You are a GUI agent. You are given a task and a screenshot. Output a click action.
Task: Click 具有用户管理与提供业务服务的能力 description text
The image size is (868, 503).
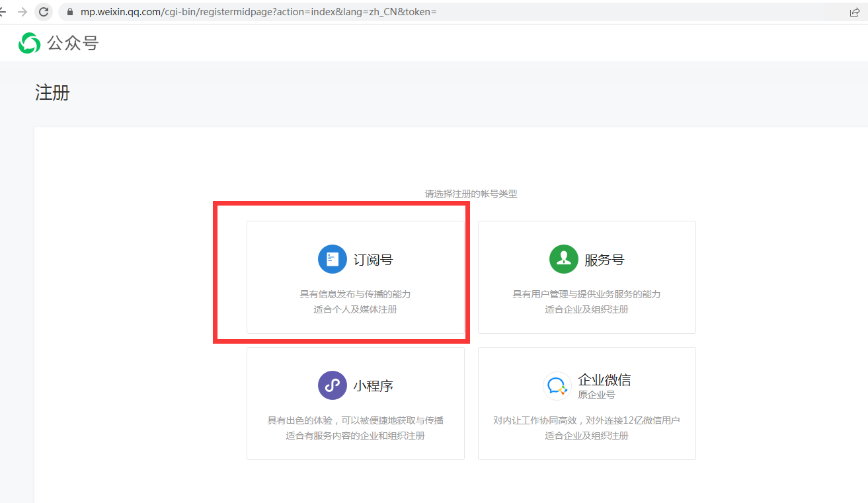pos(587,294)
